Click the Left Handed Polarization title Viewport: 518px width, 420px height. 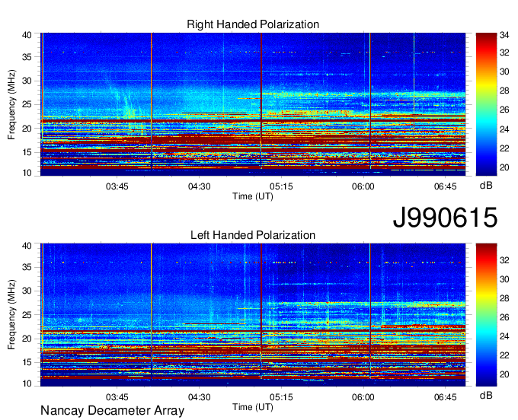pos(253,235)
